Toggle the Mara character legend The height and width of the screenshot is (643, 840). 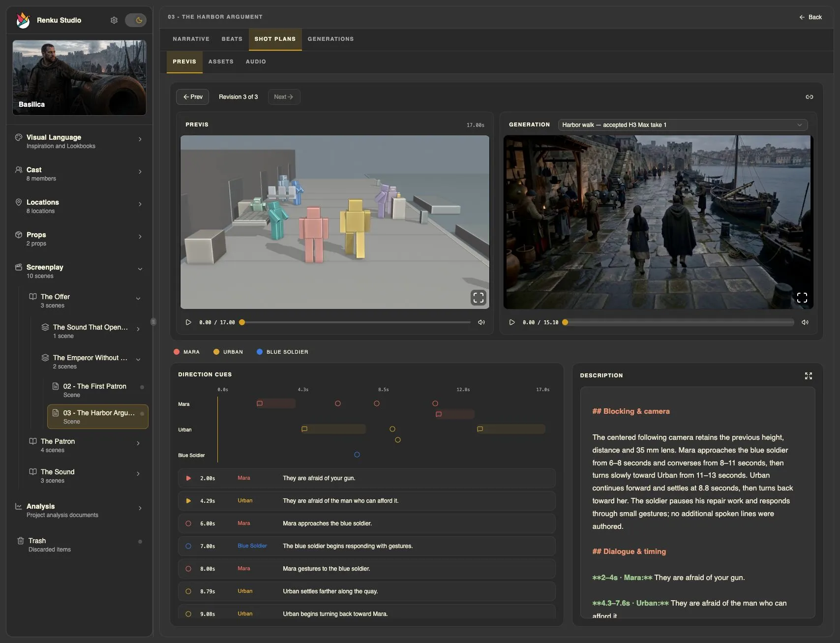coord(186,352)
